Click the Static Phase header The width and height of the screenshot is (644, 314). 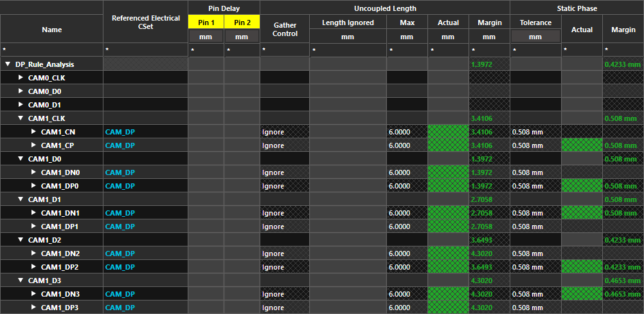click(577, 8)
